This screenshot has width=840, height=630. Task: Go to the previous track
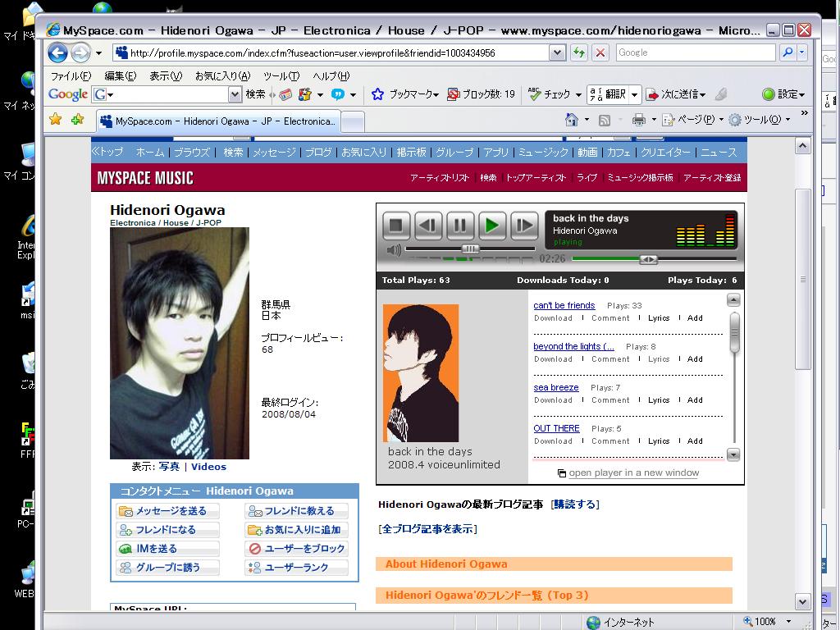pos(428,225)
